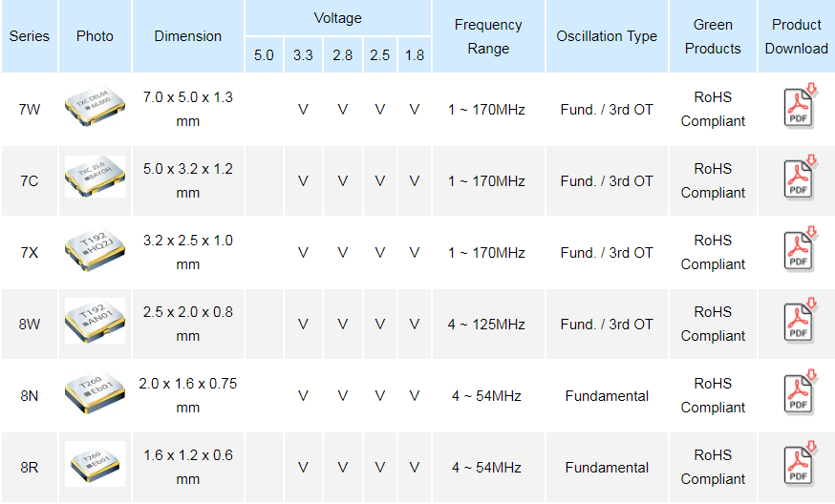Click the 8R oscillator thumbnail

pos(95,465)
